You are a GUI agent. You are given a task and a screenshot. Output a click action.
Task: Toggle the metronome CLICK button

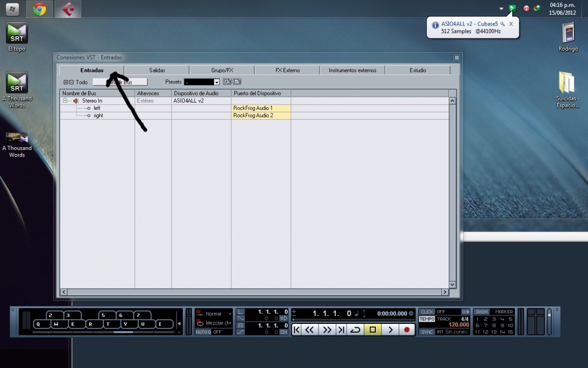(427, 312)
